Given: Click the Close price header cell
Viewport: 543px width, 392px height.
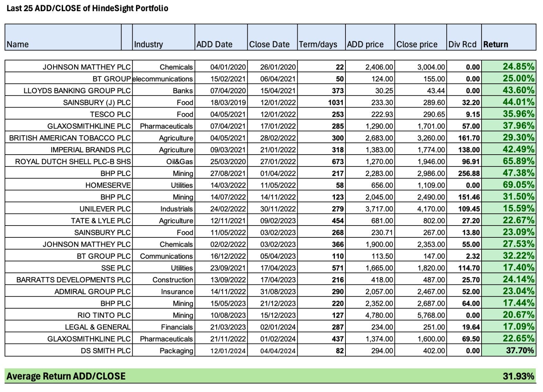Looking at the screenshot, I should tap(420, 37).
